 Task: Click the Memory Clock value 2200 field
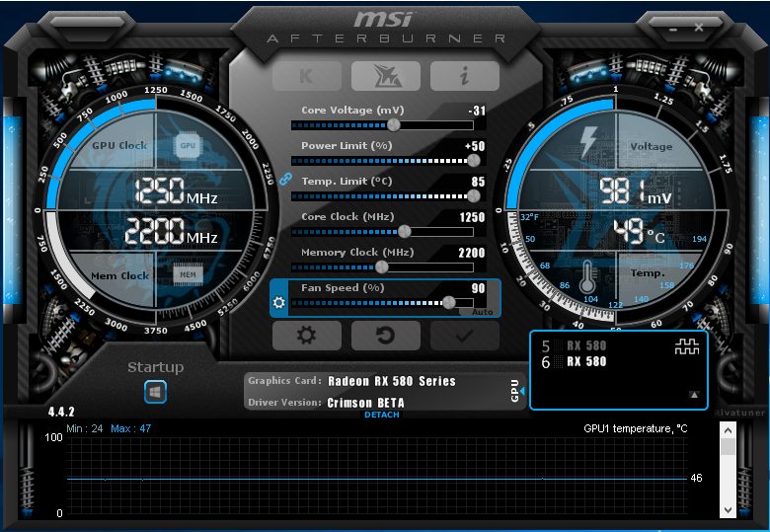coord(472,253)
